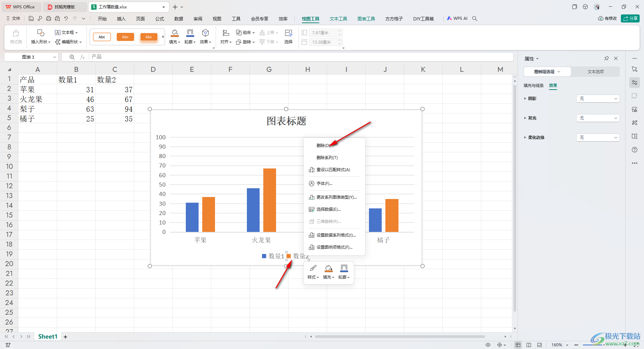Click the Undo arrow icon
This screenshot has height=349, width=644.
pyautogui.click(x=66, y=19)
